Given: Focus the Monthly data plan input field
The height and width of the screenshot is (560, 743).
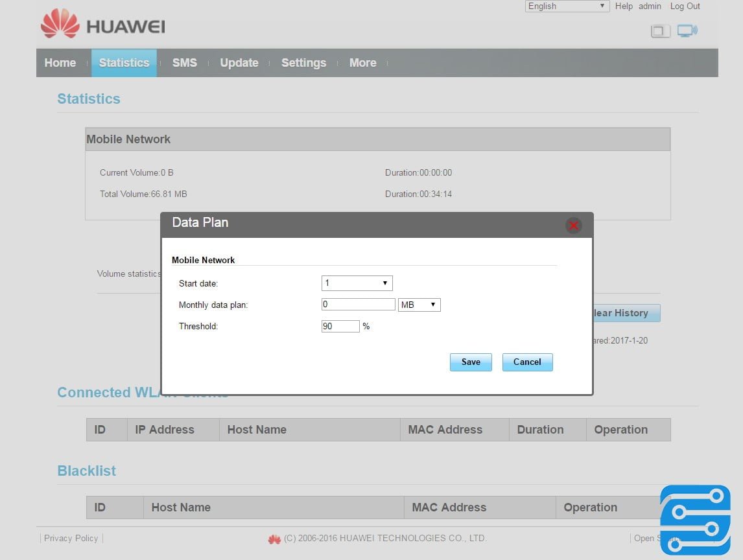Looking at the screenshot, I should [358, 305].
